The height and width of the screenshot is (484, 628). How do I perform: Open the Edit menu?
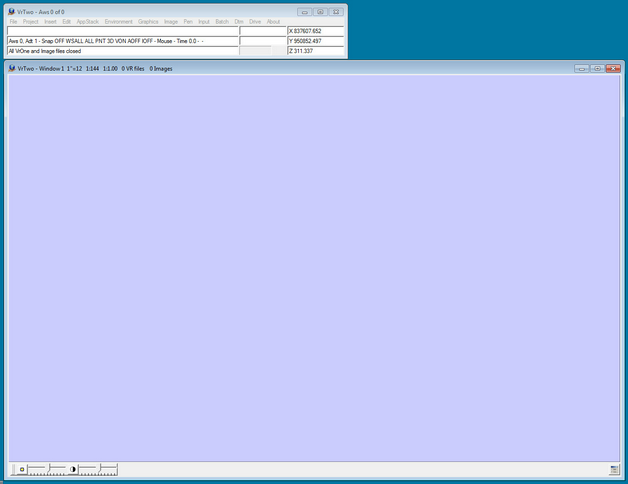66,22
